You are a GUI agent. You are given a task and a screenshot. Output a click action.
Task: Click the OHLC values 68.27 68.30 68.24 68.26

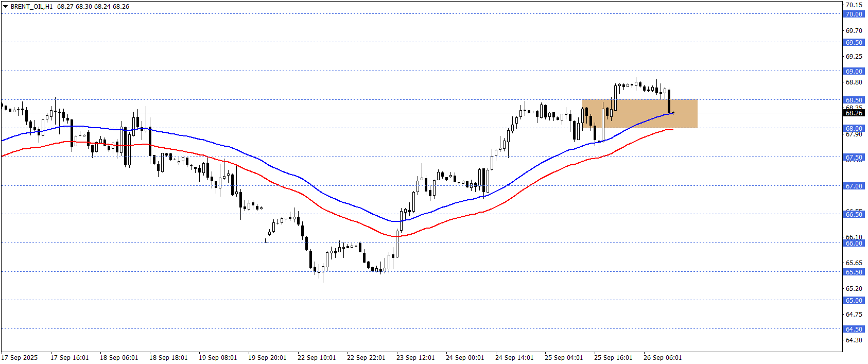93,7
